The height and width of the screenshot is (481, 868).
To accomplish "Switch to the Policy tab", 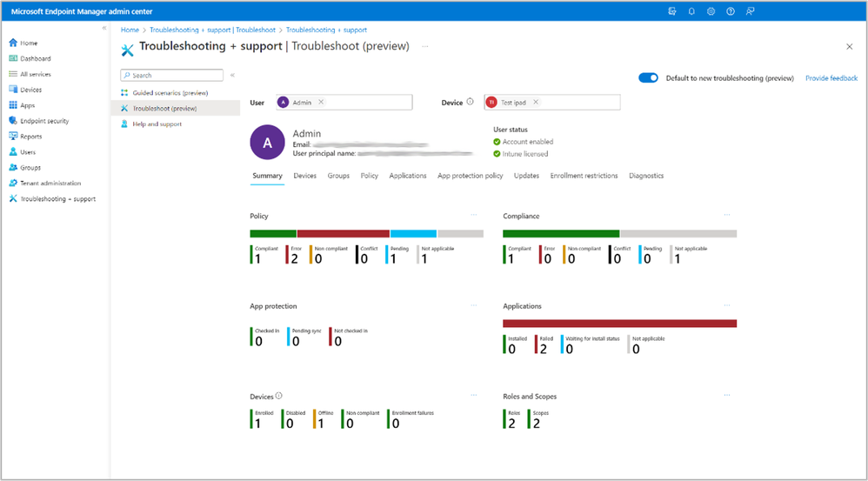I will [x=370, y=176].
